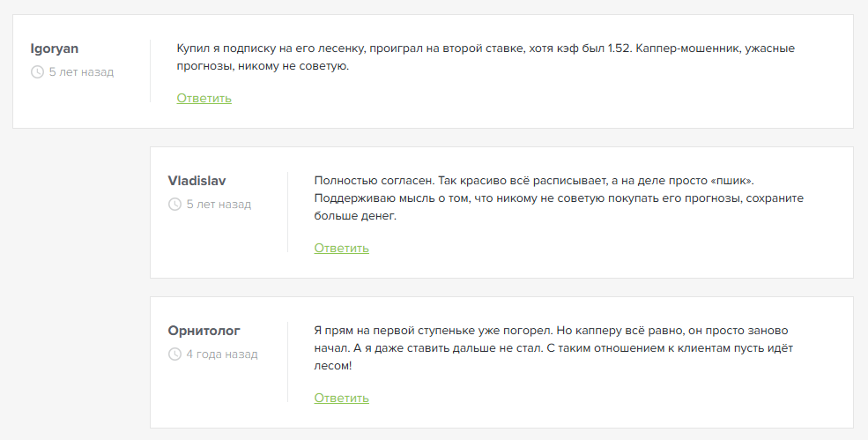Click the clock icon next to Igoryan's timestamp
This screenshot has height=440, width=868.
[x=37, y=72]
